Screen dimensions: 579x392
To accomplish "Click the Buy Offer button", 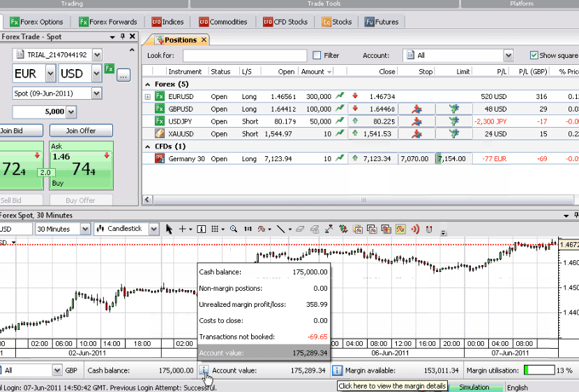I will 81,200.
